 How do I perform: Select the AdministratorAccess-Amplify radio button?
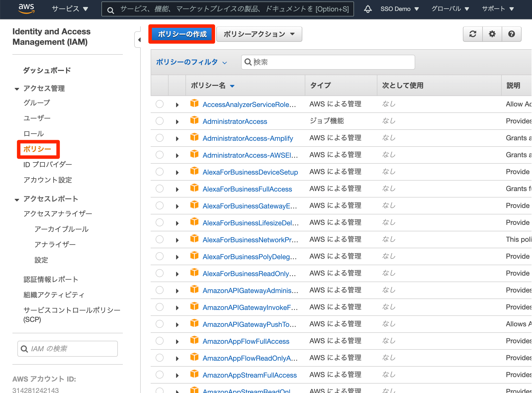[160, 138]
